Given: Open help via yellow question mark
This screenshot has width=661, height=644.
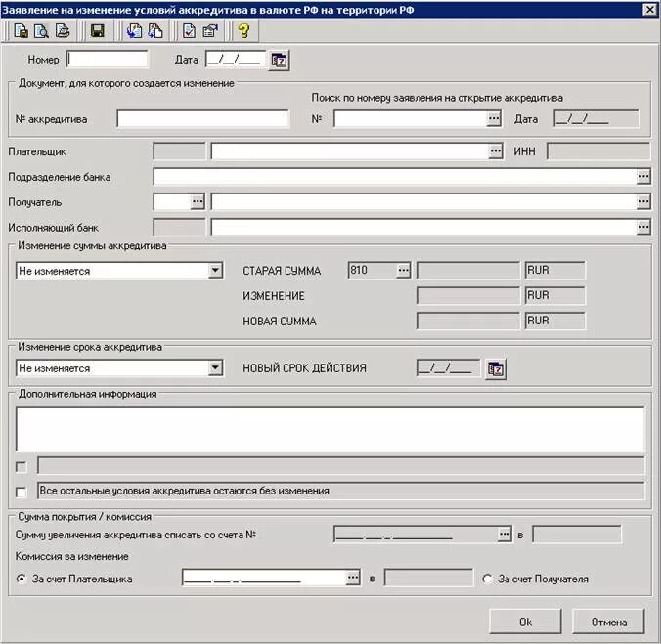Looking at the screenshot, I should click(x=244, y=31).
